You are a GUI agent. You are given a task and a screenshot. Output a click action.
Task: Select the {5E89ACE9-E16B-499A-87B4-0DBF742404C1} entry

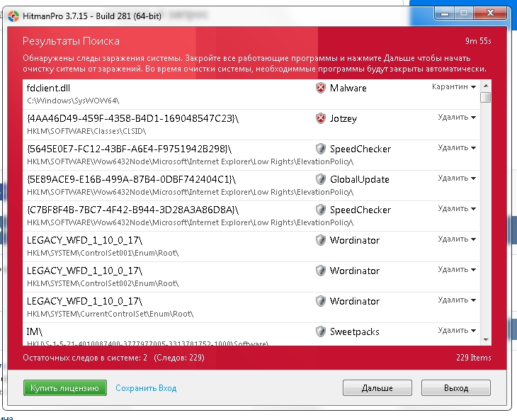click(x=251, y=186)
